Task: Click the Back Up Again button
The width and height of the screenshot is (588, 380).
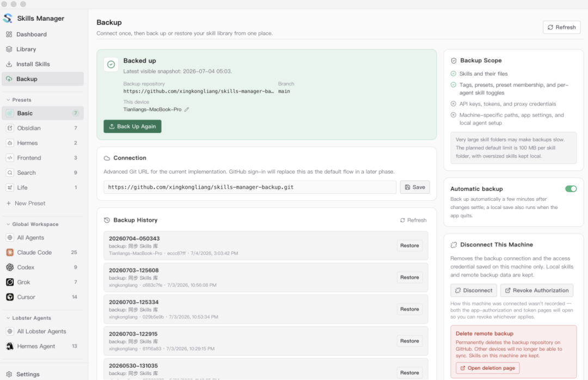Action: (132, 126)
